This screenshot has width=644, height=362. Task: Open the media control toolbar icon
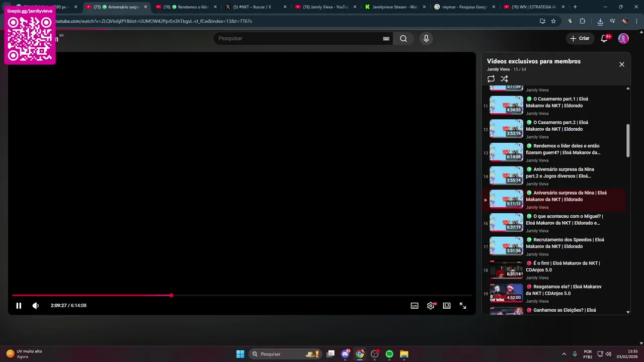point(612,21)
